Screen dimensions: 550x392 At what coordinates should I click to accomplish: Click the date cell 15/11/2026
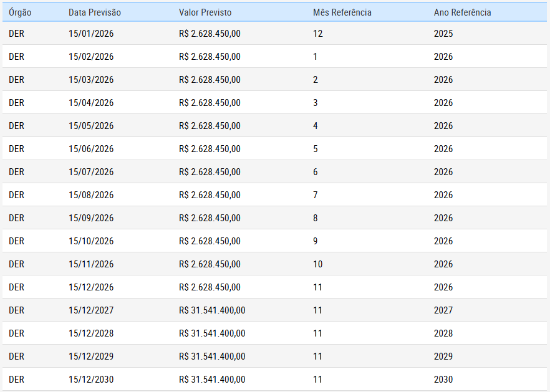point(91,264)
